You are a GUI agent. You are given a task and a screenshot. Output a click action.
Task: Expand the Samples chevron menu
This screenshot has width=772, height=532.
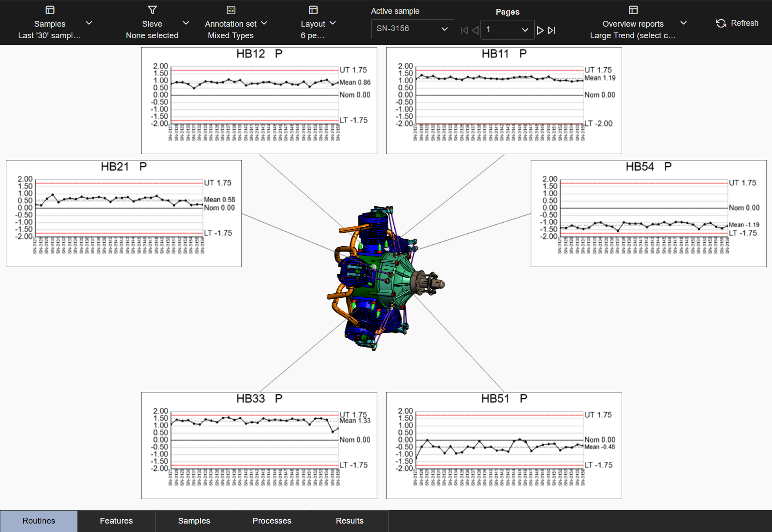coord(89,23)
